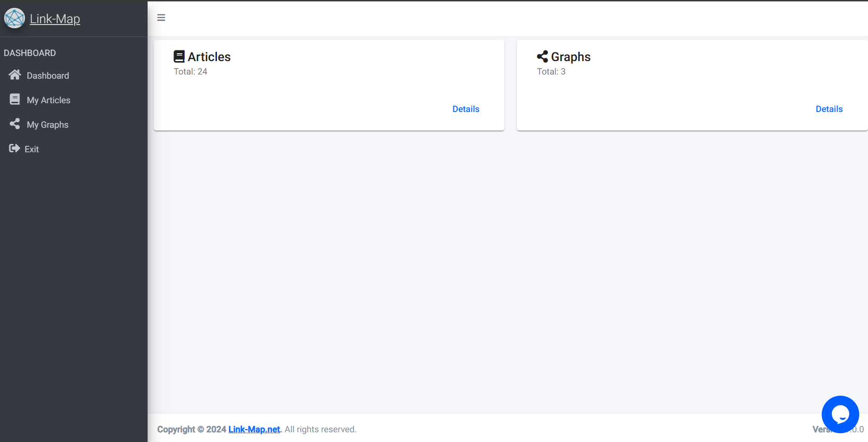Click the 'Total: 24' articles count
Screen dimensions: 868x442
click(x=190, y=72)
